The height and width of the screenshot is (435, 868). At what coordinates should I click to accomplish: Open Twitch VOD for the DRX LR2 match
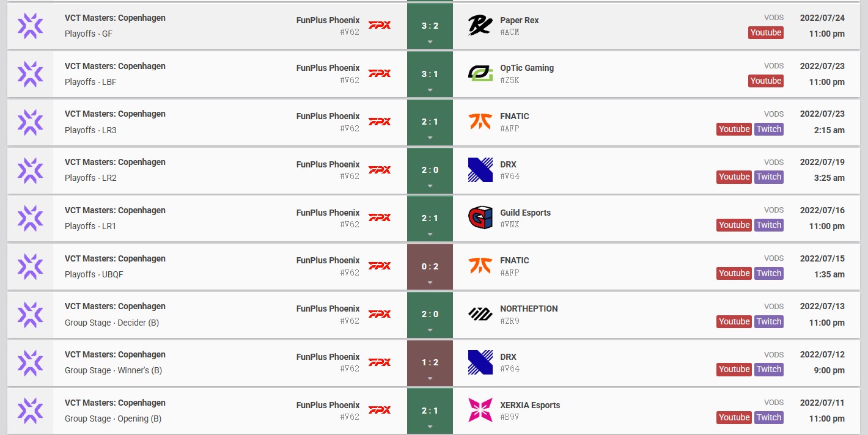(x=769, y=177)
